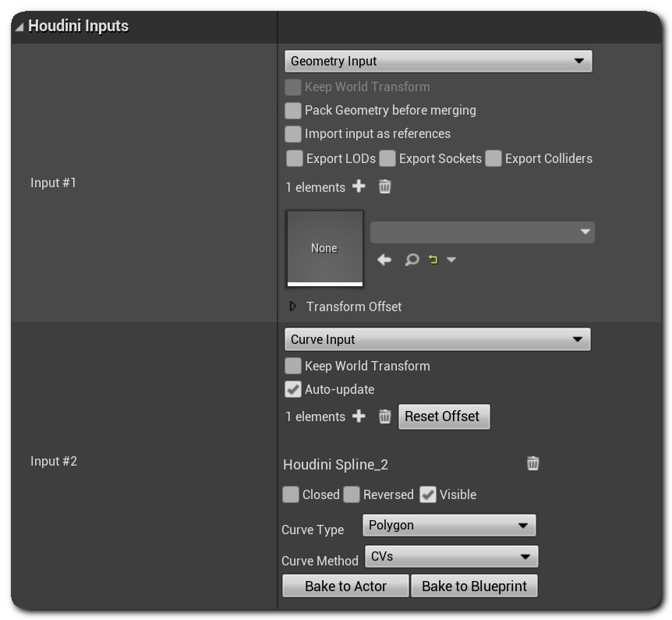Delete Houdini Spline_2 using its trash icon
Screen dimensions: 672x620
coord(533,463)
